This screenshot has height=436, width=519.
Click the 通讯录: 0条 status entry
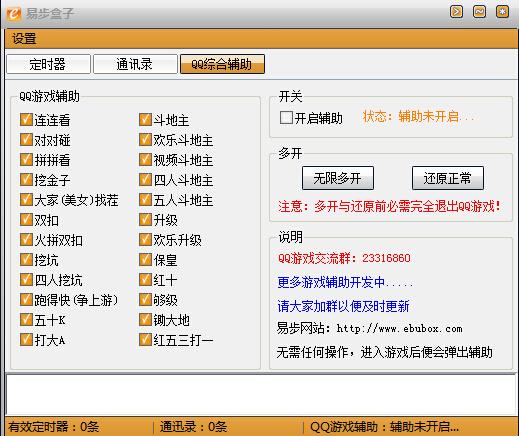coord(193,427)
